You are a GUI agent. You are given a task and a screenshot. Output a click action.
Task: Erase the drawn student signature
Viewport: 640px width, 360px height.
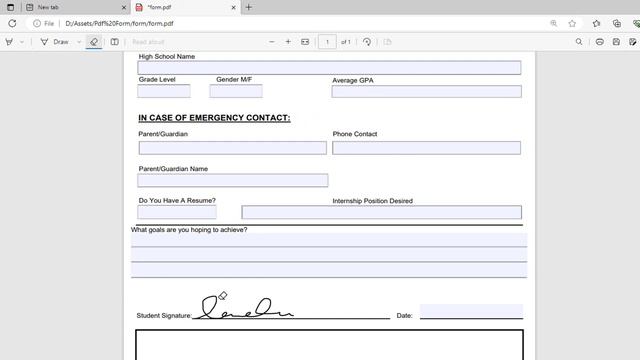coord(247,308)
